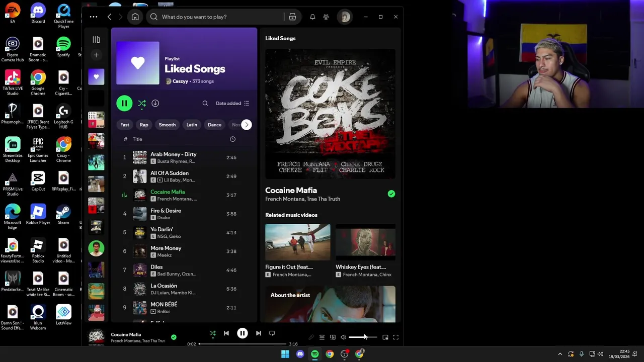Play 'Arab Money - Dirty' track
The image size is (644, 362).
[184, 157]
